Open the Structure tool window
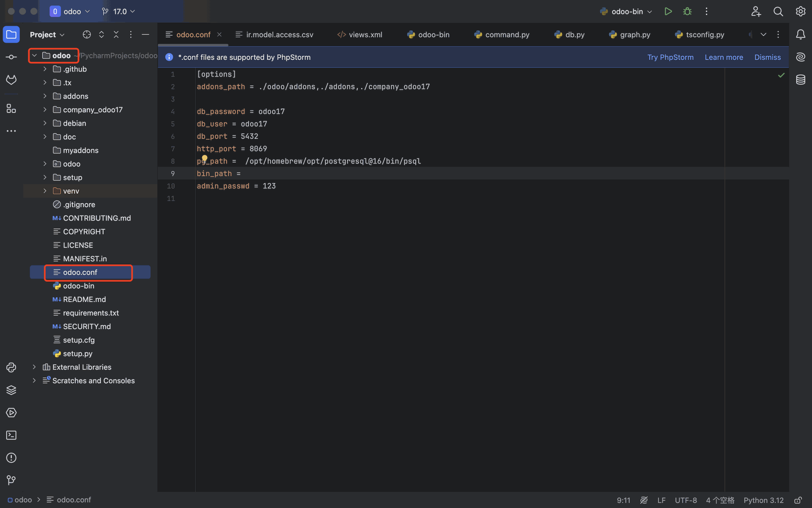This screenshot has width=812, height=508. (x=11, y=109)
